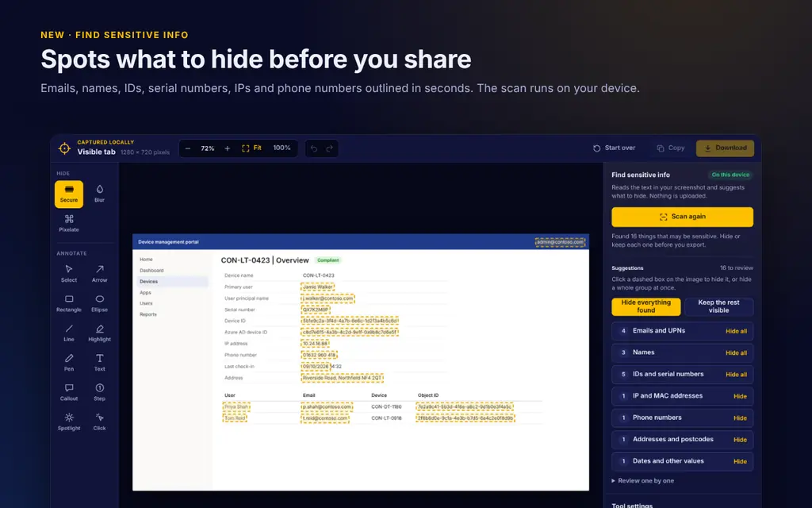Image resolution: width=812 pixels, height=508 pixels.
Task: Click dashed box around t.reid@contoso.com
Action: pyautogui.click(x=325, y=418)
